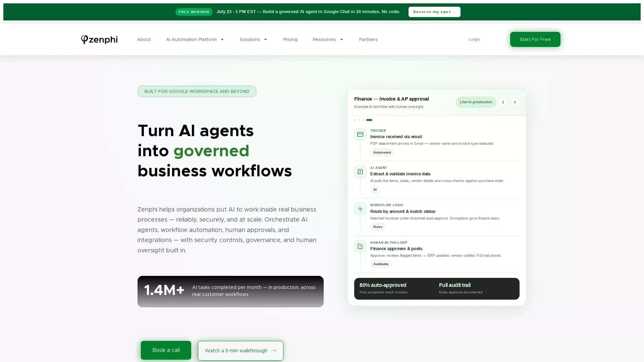
Task: Click the Rules tag
Action: [378, 227]
